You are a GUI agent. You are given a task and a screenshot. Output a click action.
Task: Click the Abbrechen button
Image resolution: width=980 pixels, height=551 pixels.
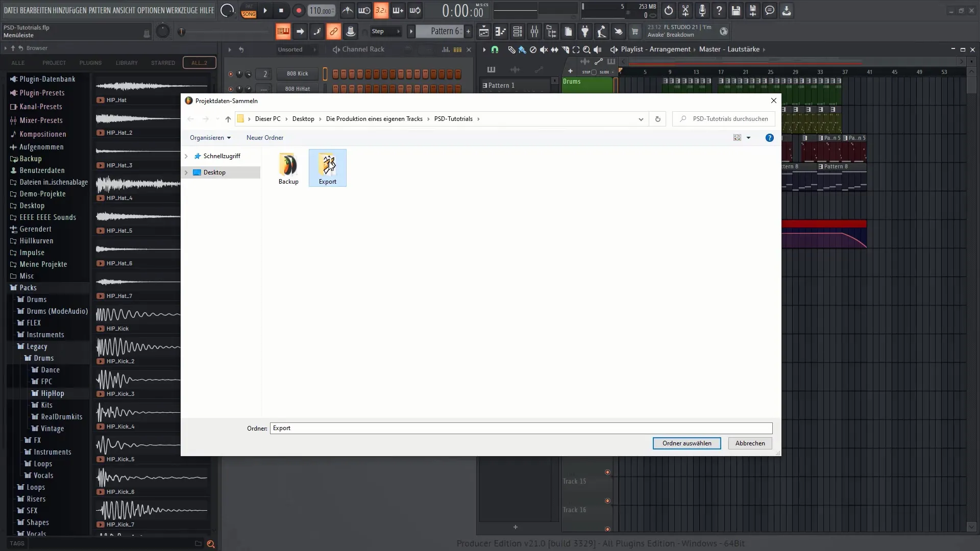750,443
